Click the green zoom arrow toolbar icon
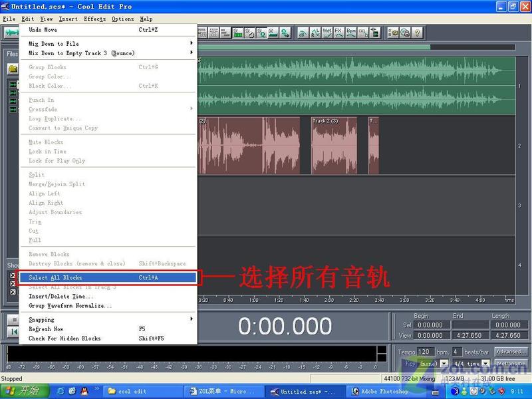 (285, 33)
